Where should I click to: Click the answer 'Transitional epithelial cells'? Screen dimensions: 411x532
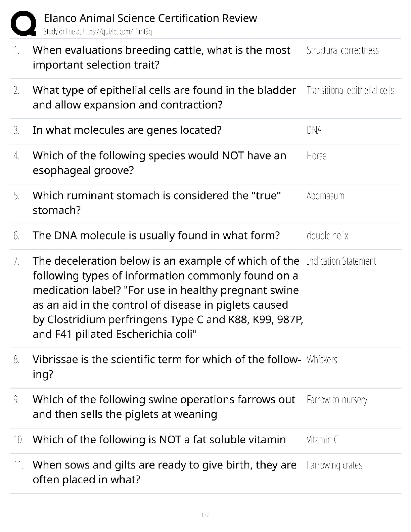click(350, 90)
